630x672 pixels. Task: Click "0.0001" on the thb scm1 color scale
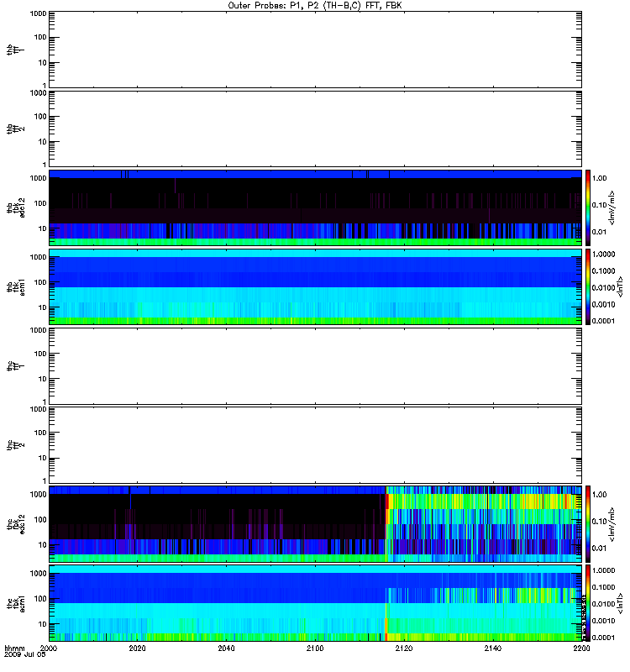603,321
